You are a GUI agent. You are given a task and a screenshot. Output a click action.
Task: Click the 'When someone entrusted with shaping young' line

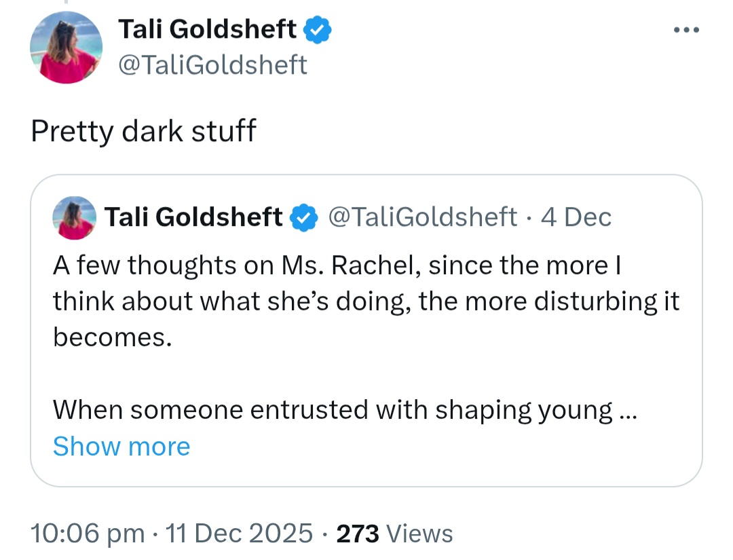(333, 410)
